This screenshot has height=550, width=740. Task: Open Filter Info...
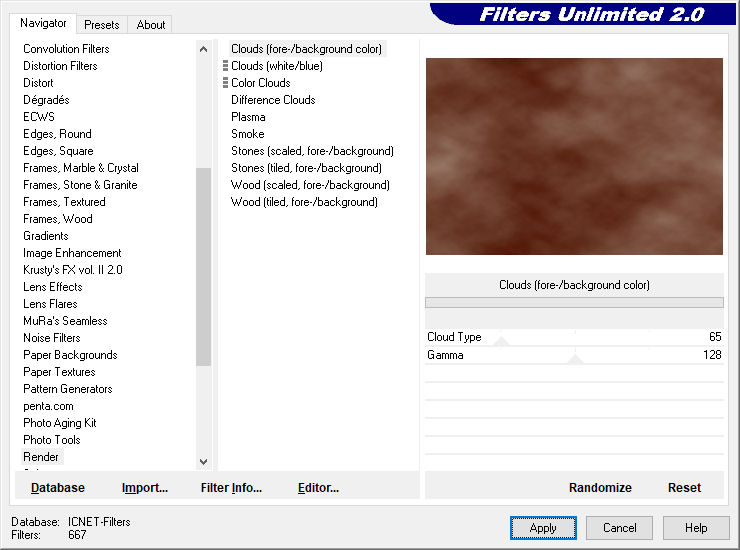[231, 488]
